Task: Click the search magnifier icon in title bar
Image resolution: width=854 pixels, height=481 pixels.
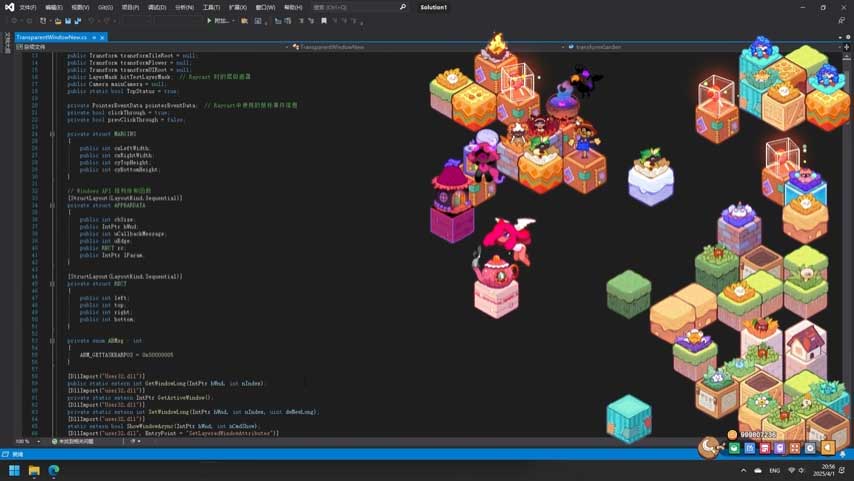Action: (402, 7)
